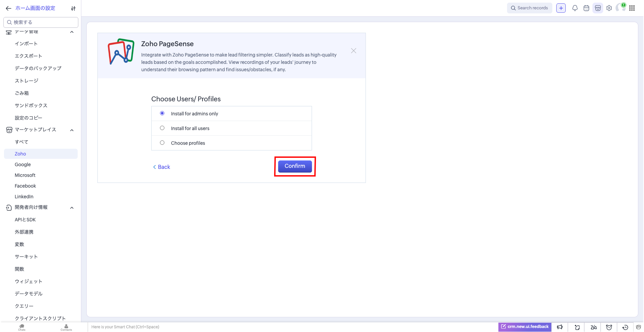The height and width of the screenshot is (332, 644).
Task: Open the Google marketplace item
Action: click(23, 164)
